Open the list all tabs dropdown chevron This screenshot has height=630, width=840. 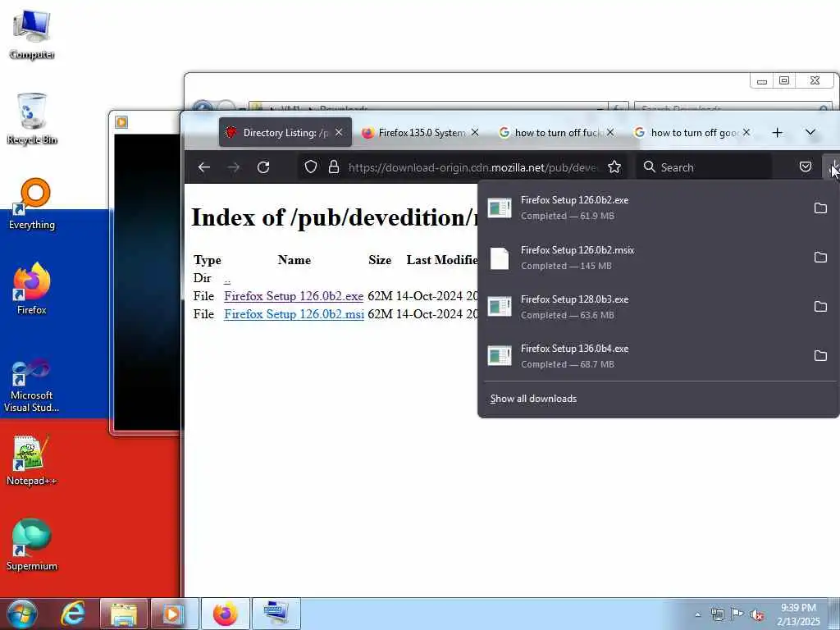pos(810,132)
